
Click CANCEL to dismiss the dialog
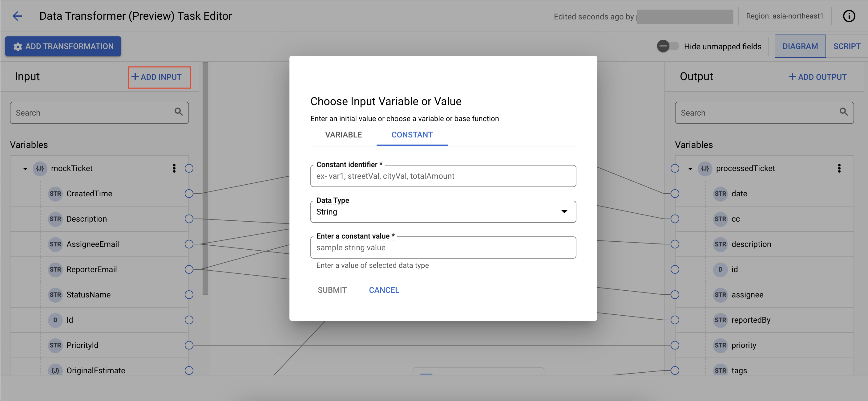384,290
